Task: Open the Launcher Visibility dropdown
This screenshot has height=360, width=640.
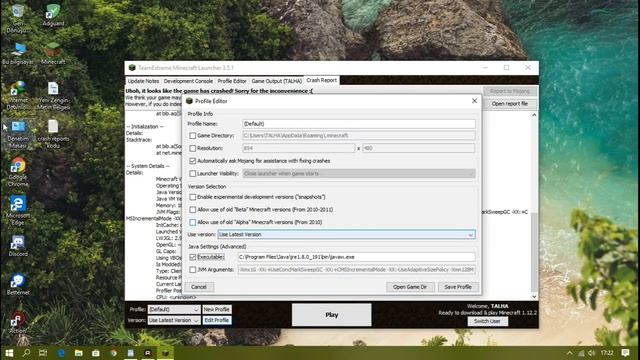Action: [x=359, y=173]
